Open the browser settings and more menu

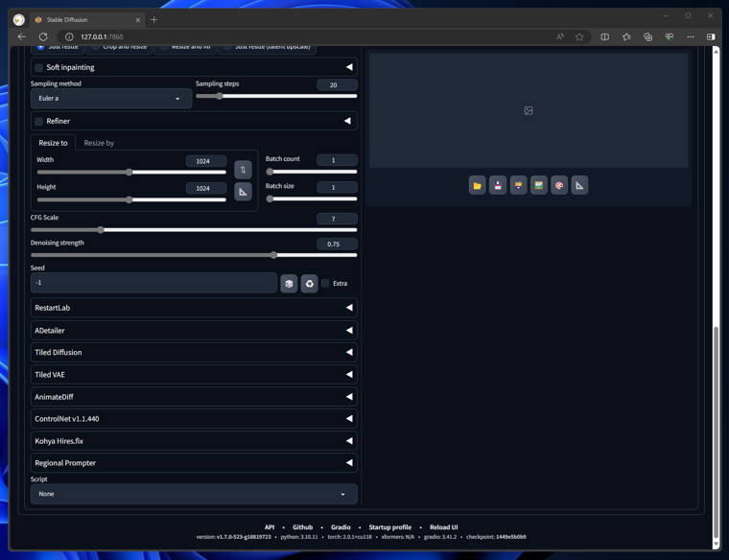pyautogui.click(x=691, y=36)
